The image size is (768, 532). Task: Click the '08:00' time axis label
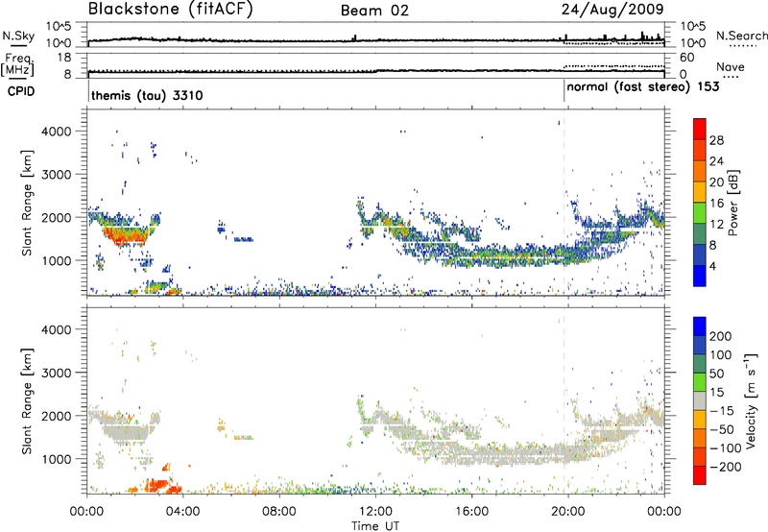click(x=279, y=512)
